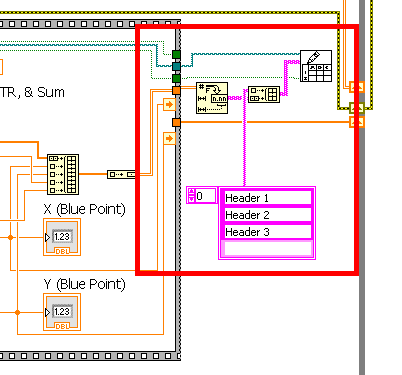Select the Header 3 string element

pyautogui.click(x=267, y=232)
